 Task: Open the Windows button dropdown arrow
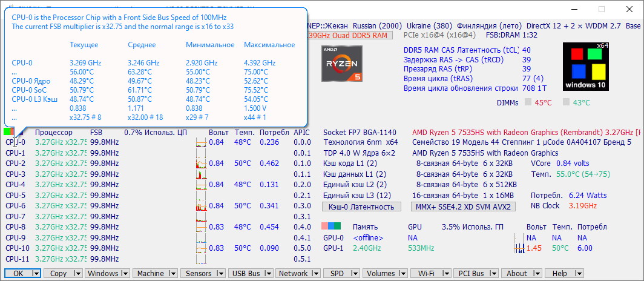125,273
